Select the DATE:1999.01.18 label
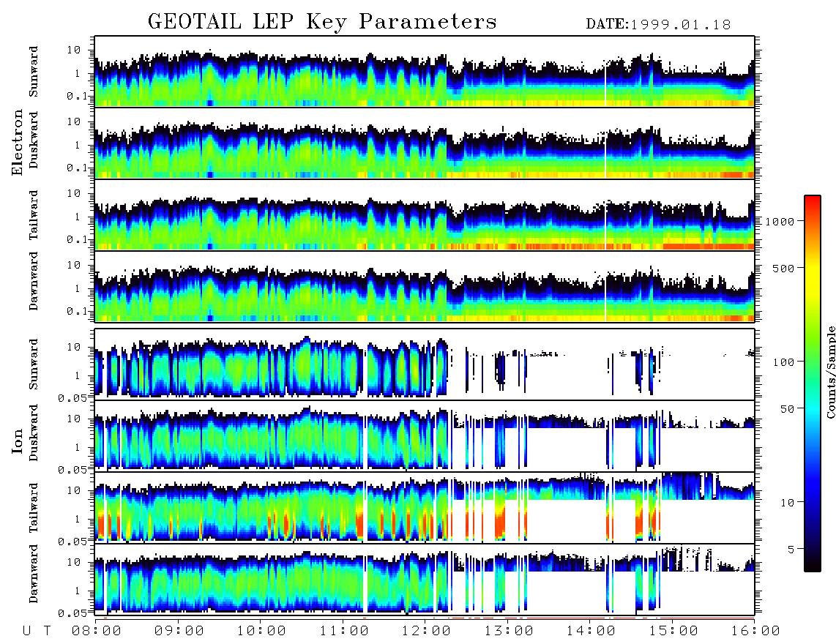The width and height of the screenshot is (836, 644). click(658, 25)
